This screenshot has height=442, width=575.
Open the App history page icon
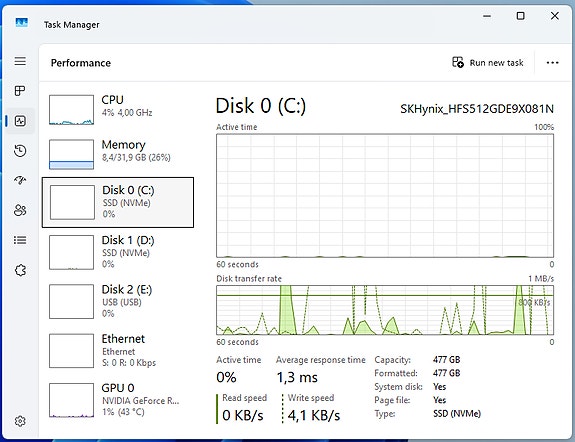(20, 151)
